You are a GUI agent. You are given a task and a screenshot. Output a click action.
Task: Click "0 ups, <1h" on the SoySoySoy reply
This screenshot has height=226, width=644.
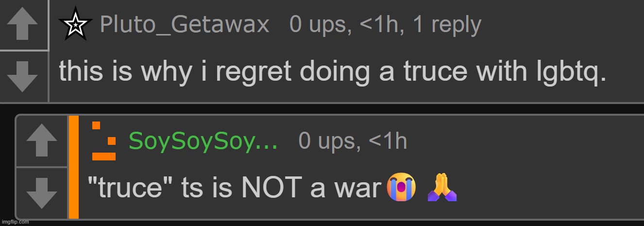[353, 141]
